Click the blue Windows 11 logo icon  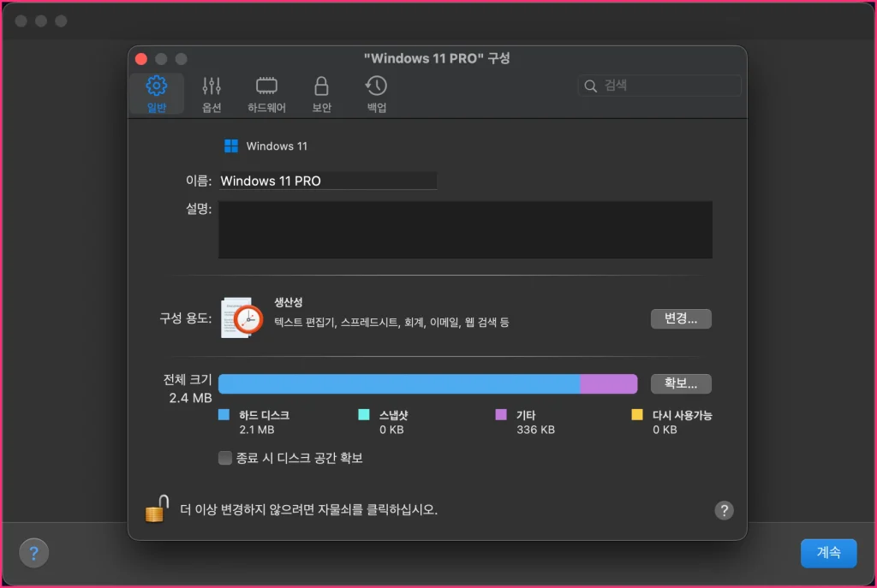click(x=231, y=146)
